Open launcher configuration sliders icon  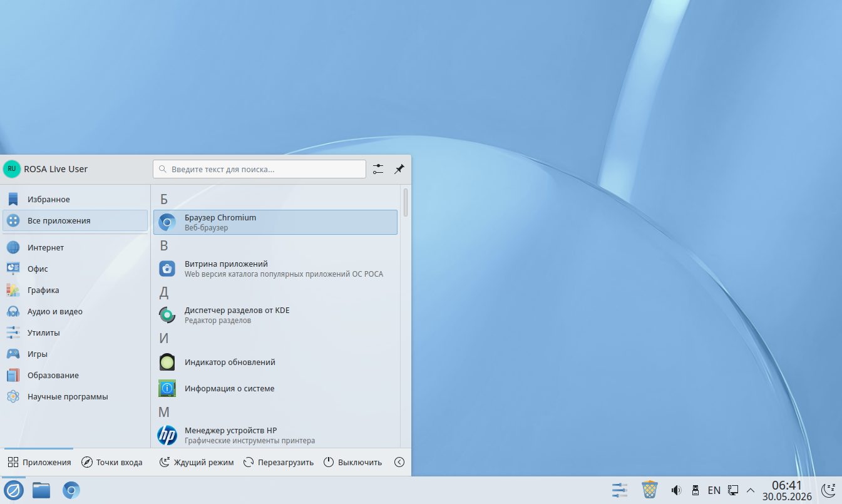(x=378, y=169)
